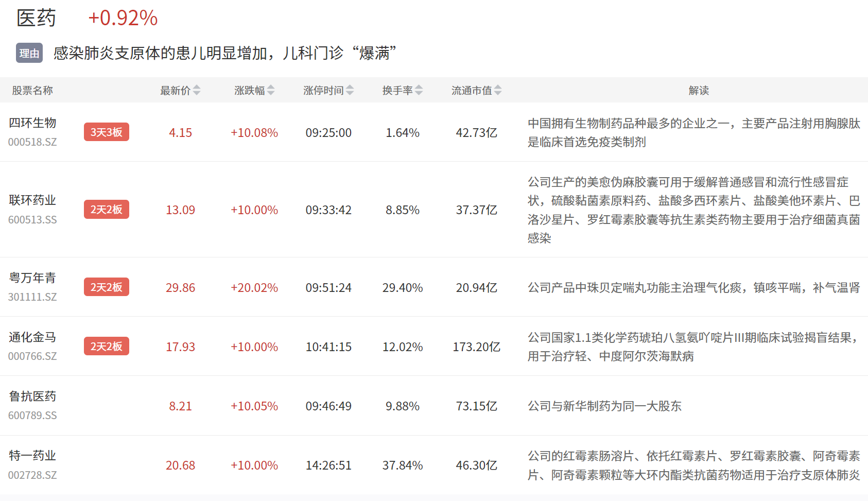Click stock code 600789.SS
Viewport: 868px width, 501px height.
(32, 416)
